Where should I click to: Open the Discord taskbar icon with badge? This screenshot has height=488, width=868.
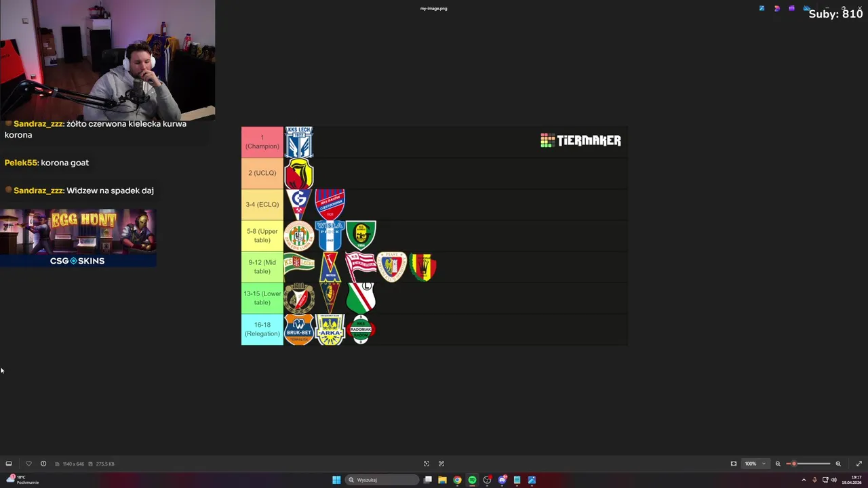(502, 480)
